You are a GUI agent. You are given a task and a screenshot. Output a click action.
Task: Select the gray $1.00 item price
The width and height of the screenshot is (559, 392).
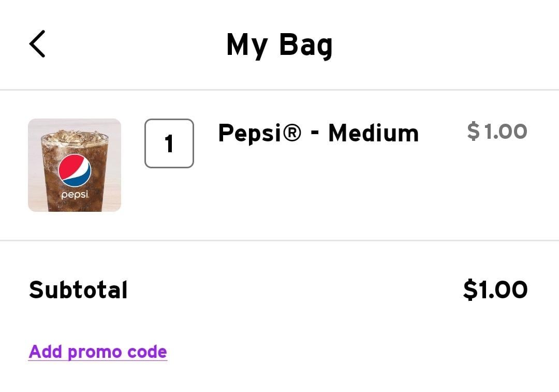[x=497, y=131]
